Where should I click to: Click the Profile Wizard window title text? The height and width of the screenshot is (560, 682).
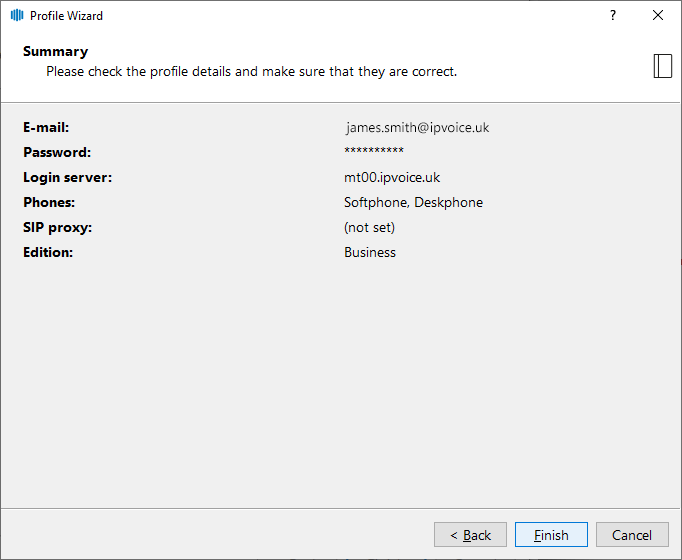[x=66, y=16]
